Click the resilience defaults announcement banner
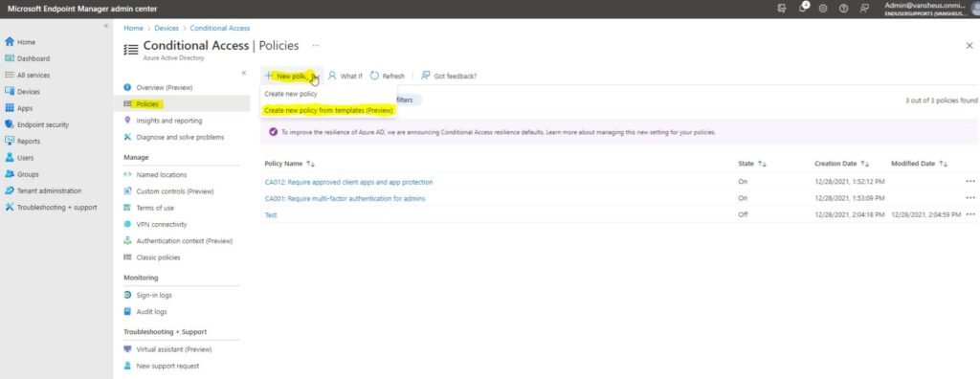The width and height of the screenshot is (980, 379). (x=619, y=133)
